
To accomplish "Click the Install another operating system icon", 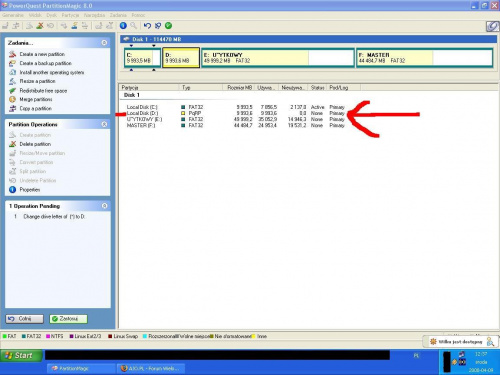I will pyautogui.click(x=12, y=72).
